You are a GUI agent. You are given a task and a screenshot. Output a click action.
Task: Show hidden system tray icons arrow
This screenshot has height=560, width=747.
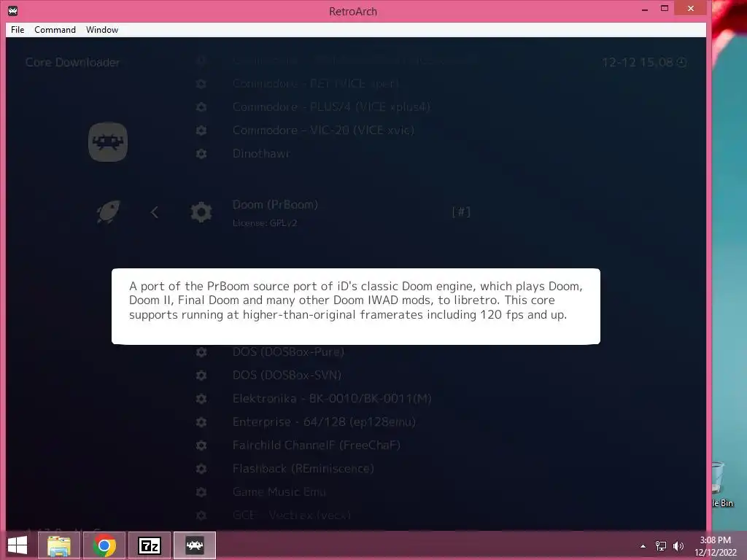[643, 546]
